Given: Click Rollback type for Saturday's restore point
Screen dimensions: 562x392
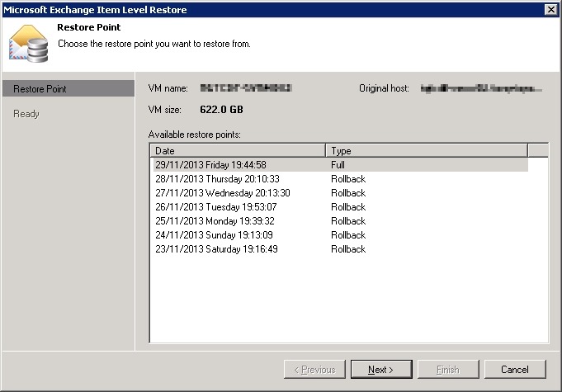Looking at the screenshot, I should (348, 248).
